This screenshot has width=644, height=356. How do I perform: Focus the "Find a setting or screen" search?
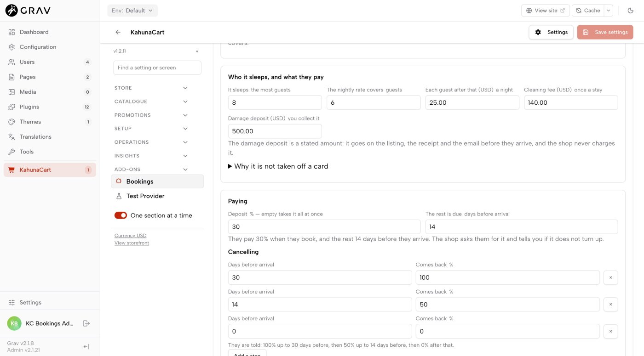157,68
